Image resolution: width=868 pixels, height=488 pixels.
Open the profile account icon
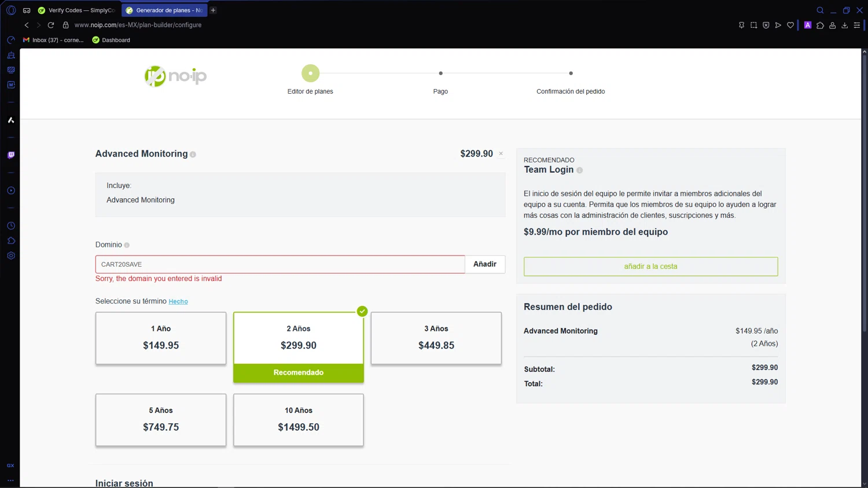pyautogui.click(x=832, y=25)
